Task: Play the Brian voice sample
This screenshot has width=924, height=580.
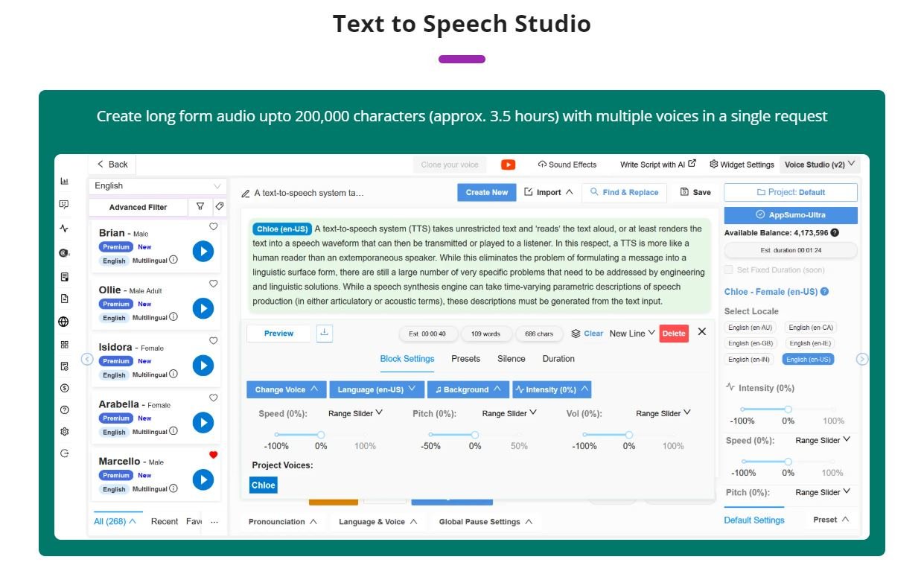Action: (x=203, y=252)
